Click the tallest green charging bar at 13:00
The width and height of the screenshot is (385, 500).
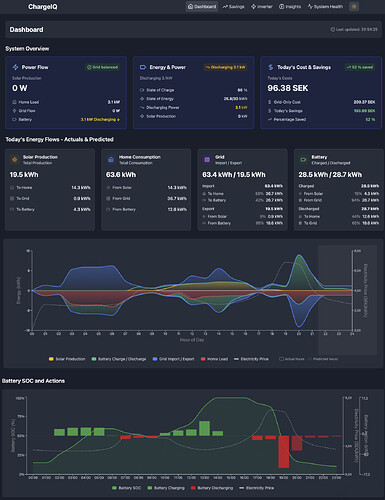[x=204, y=428]
